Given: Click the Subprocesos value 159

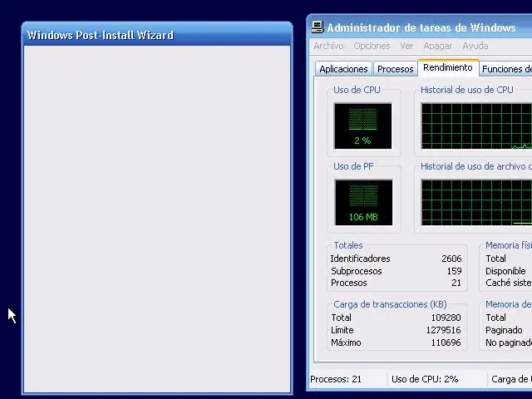Looking at the screenshot, I should (455, 271).
